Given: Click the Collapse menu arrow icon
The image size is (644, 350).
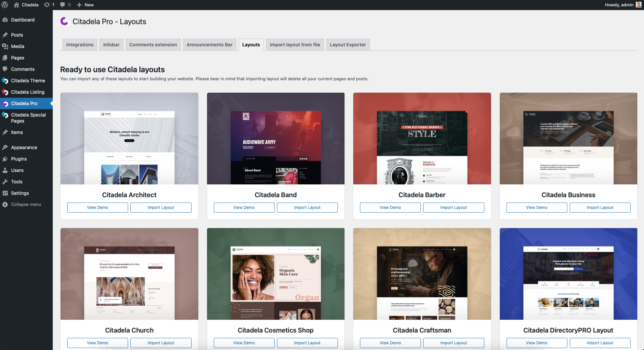Looking at the screenshot, I should [5, 205].
